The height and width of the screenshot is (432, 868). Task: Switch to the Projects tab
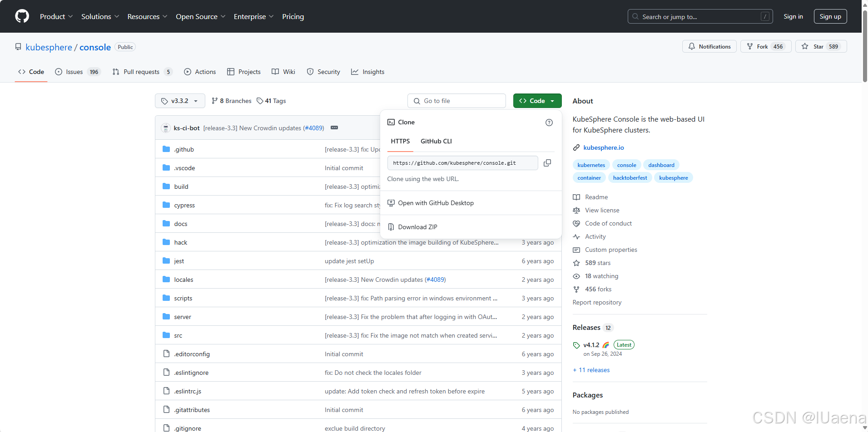point(244,72)
